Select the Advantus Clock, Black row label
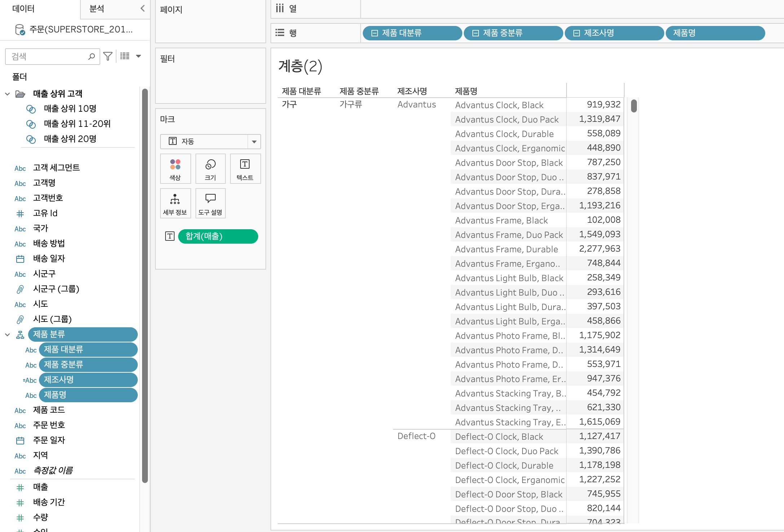Viewport: 784px width, 532px height. click(499, 105)
